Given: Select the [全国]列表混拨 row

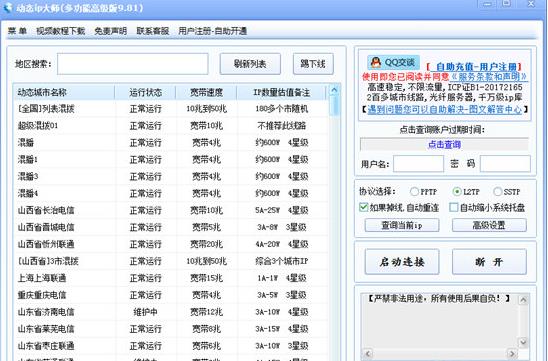Looking at the screenshot, I should 171,109.
